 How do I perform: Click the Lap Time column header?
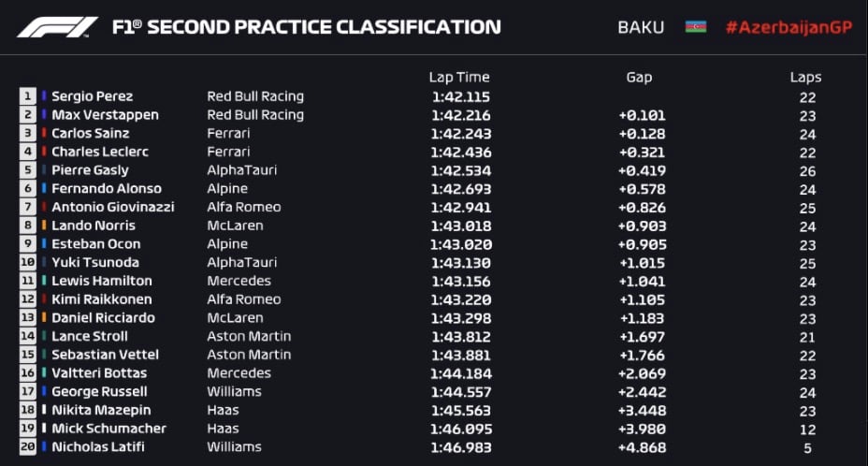(458, 78)
